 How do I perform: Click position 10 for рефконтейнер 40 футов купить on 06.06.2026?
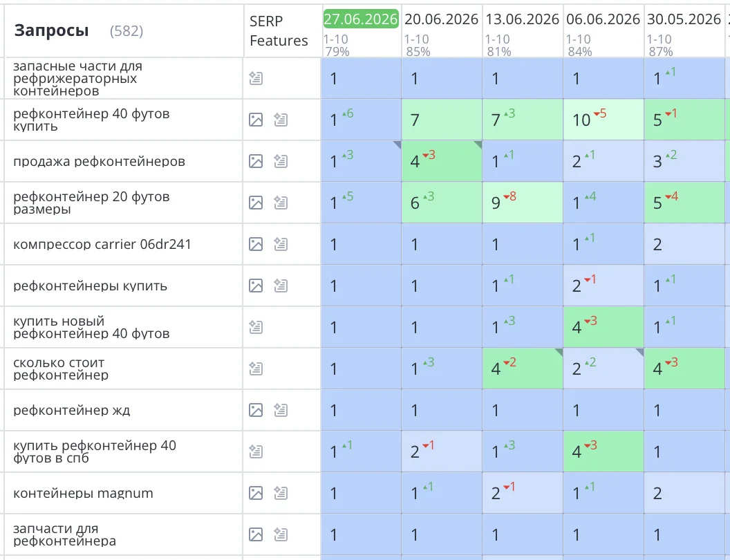click(603, 120)
